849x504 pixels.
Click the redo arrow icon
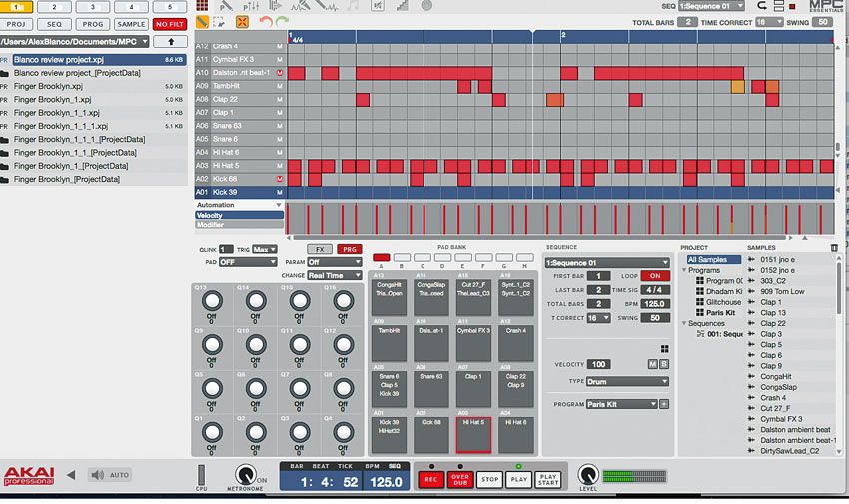[x=282, y=21]
